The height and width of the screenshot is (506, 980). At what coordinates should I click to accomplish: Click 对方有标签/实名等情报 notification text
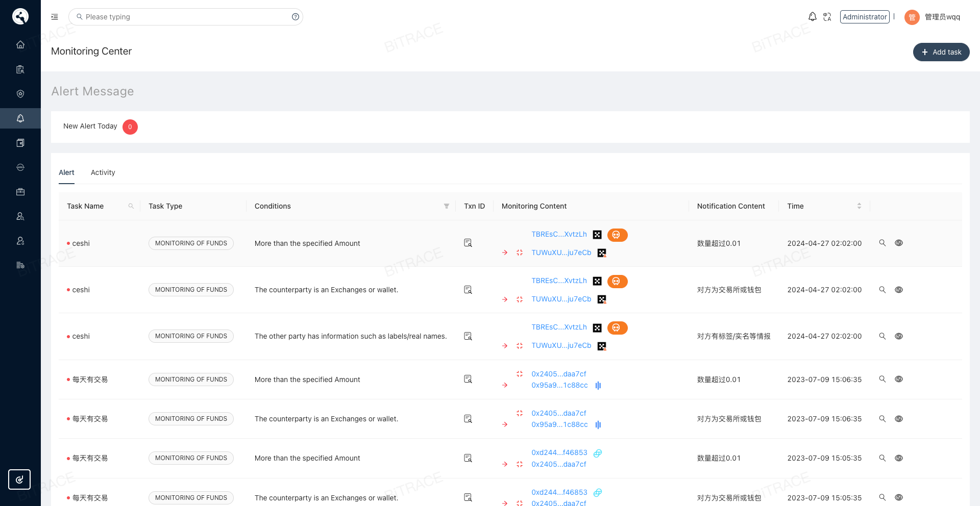coord(733,336)
